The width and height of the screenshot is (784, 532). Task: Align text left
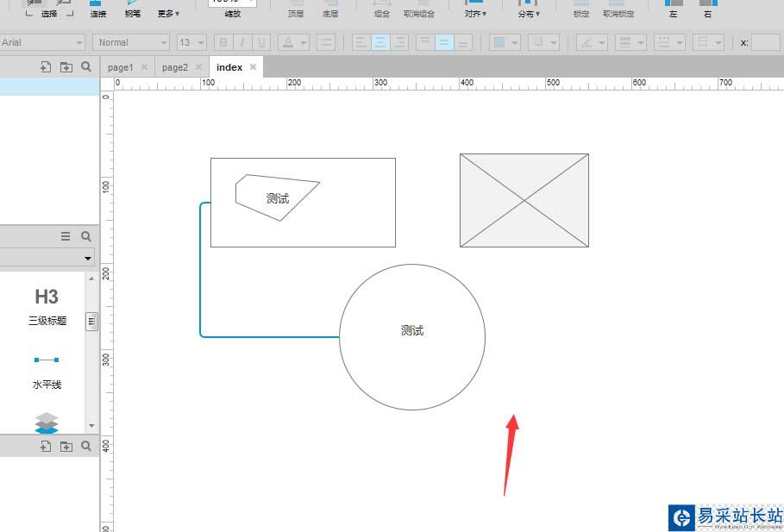(x=361, y=42)
